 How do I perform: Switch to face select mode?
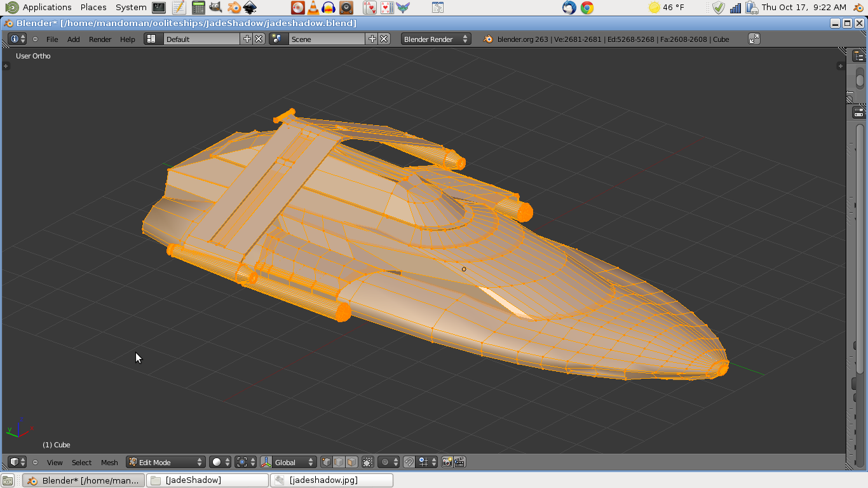point(351,462)
